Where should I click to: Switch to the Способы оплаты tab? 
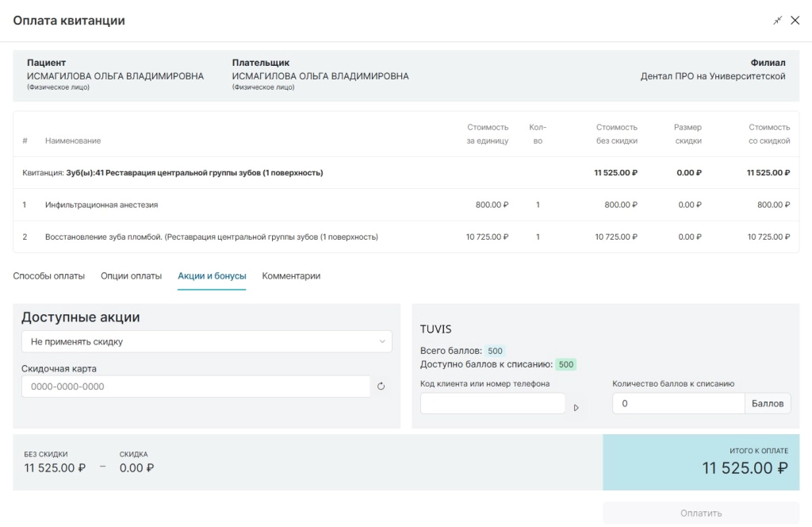(48, 275)
